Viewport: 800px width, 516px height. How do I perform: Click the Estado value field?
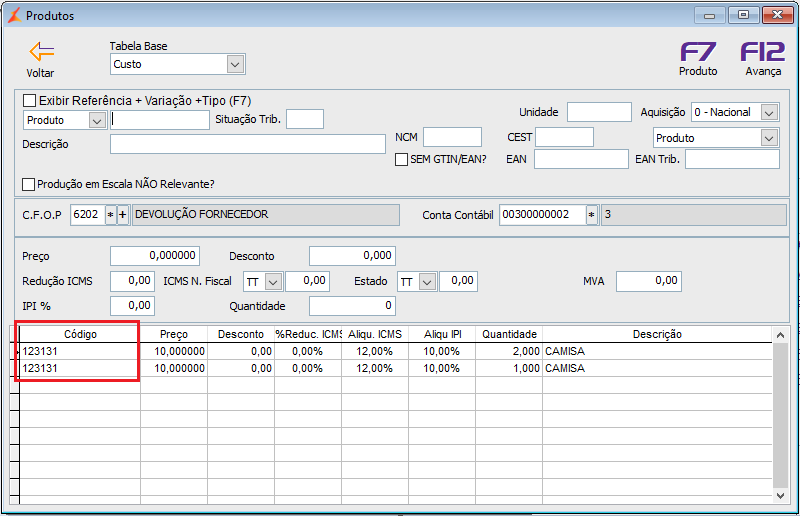tap(458, 281)
